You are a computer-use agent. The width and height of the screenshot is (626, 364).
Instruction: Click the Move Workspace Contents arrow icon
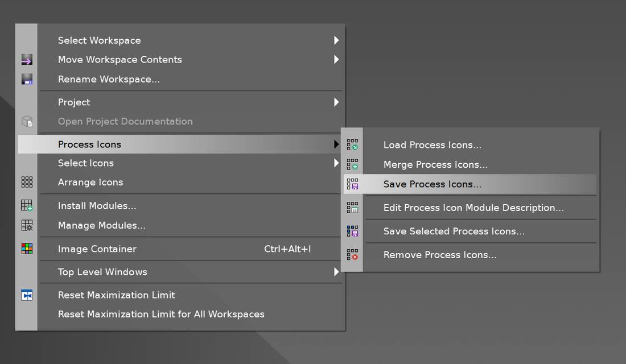pyautogui.click(x=27, y=60)
